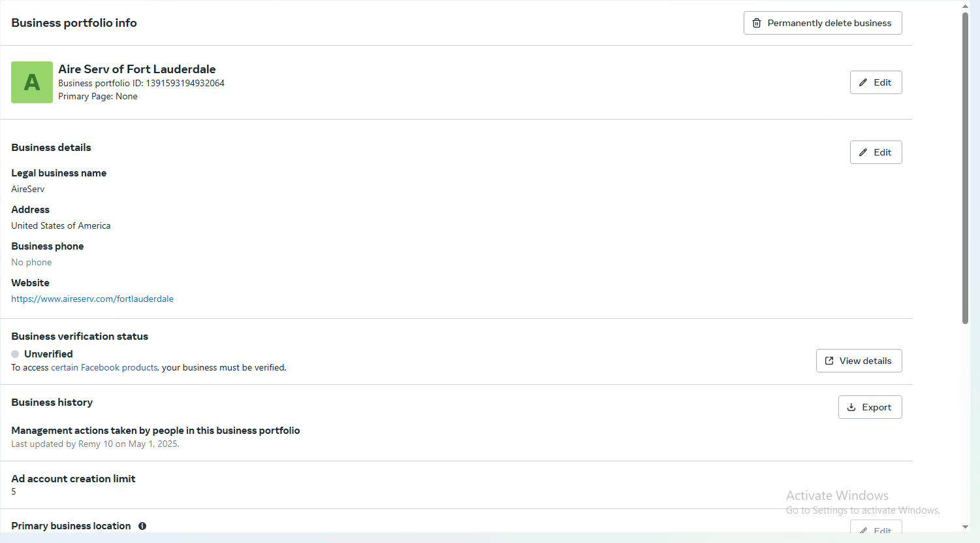This screenshot has width=980, height=543.
Task: Click the Permanently delete business button
Action: click(823, 23)
